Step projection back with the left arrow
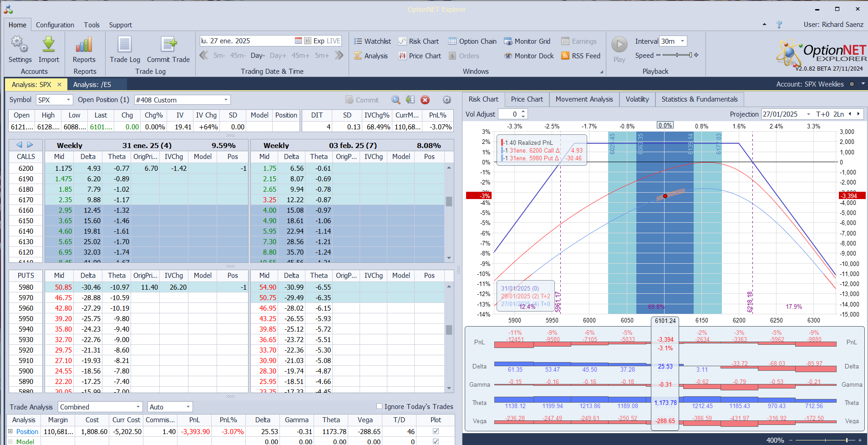The image size is (868, 445). [850, 114]
